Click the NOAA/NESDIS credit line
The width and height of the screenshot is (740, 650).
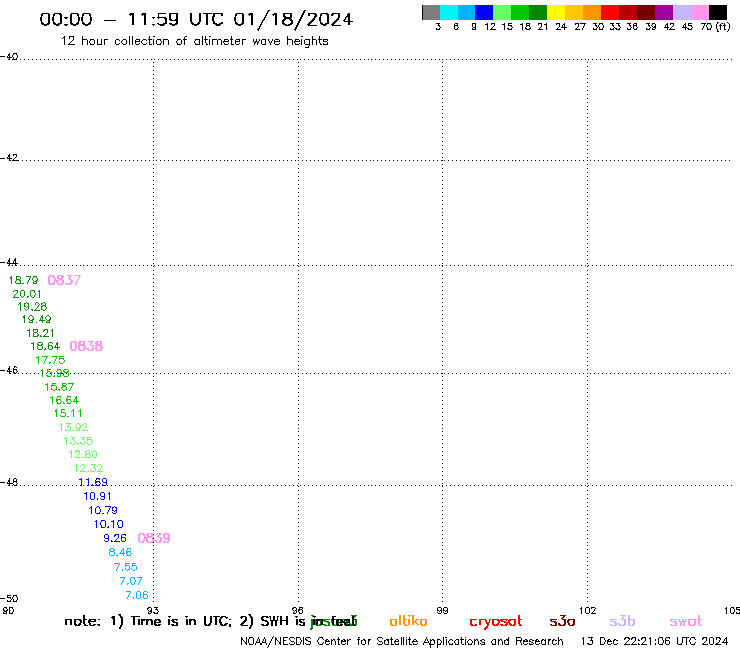402,642
